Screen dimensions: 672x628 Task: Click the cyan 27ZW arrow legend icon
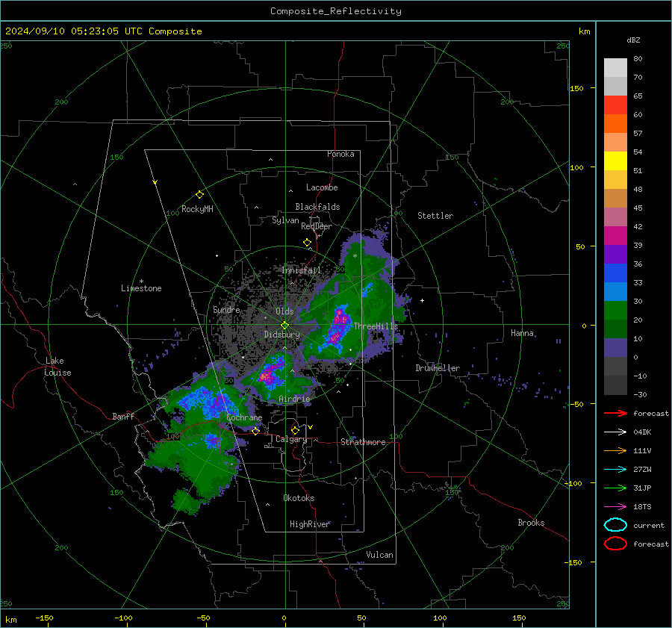point(615,470)
